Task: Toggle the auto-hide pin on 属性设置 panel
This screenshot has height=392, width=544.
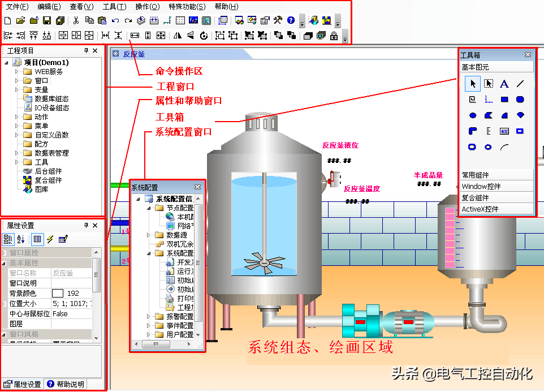Action: tap(87, 225)
